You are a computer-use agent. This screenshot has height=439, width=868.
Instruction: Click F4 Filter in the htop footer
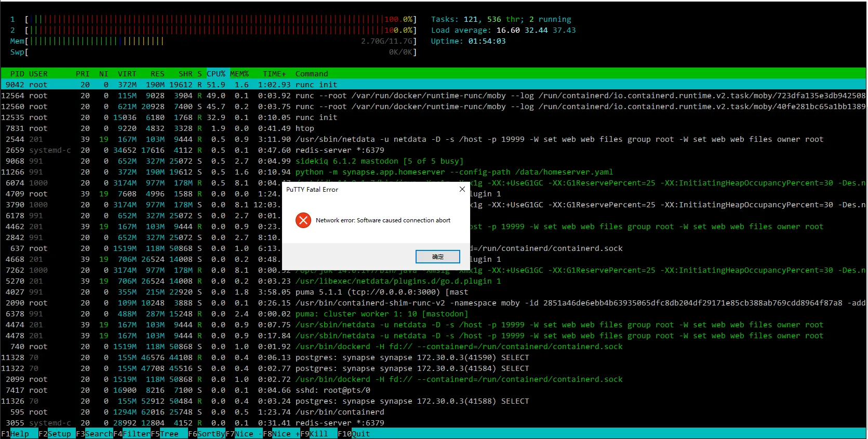click(132, 434)
